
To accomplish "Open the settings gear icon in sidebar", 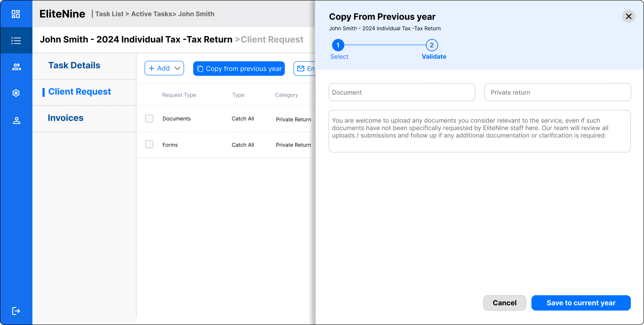I will point(16,93).
